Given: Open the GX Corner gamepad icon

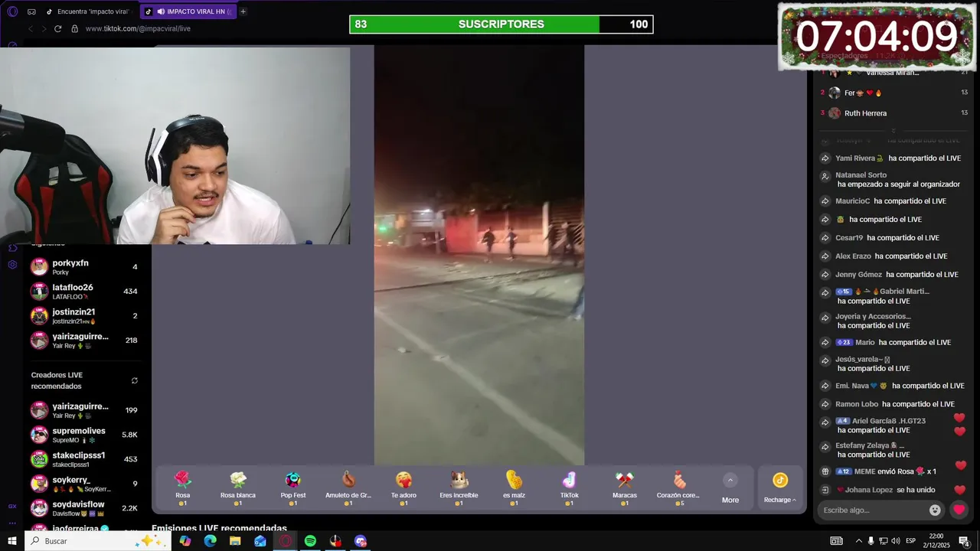Looking at the screenshot, I should coord(31,11).
